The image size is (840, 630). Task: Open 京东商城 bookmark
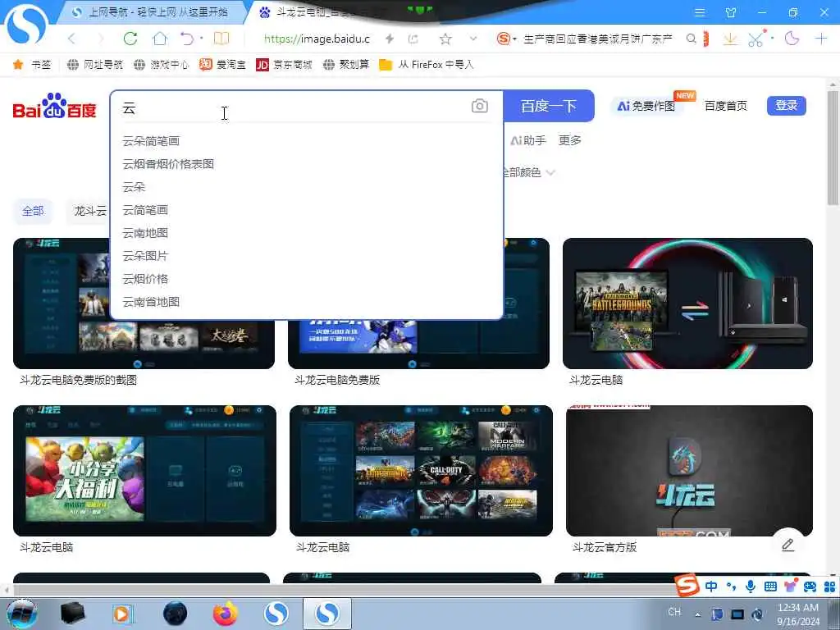pyautogui.click(x=284, y=64)
